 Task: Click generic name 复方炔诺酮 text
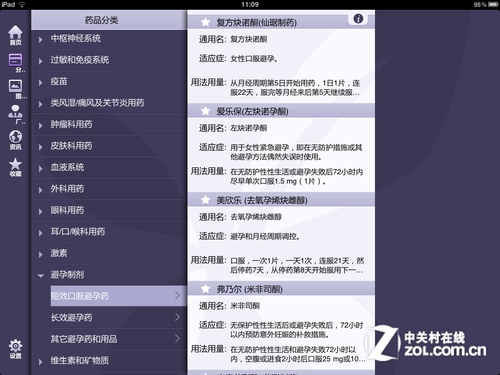tap(249, 39)
